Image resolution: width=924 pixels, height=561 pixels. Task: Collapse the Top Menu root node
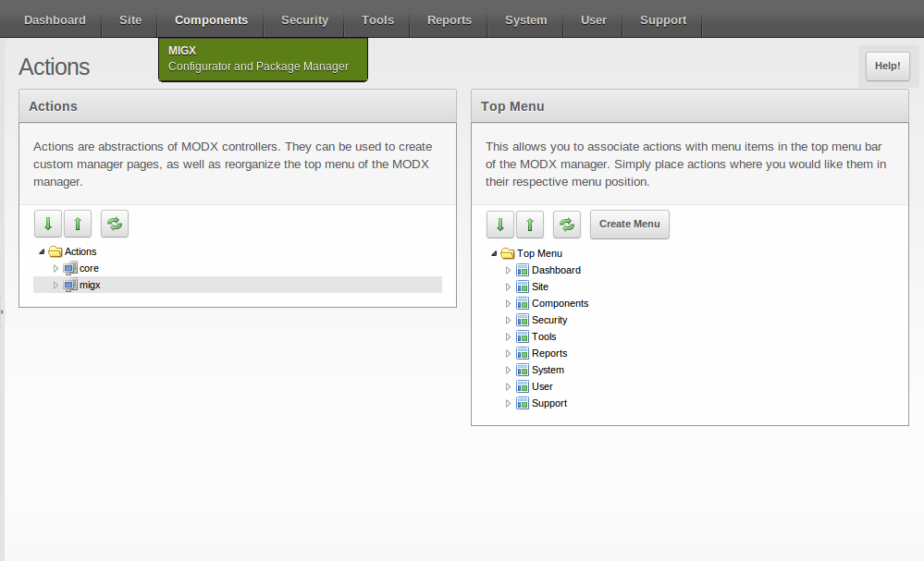click(494, 254)
